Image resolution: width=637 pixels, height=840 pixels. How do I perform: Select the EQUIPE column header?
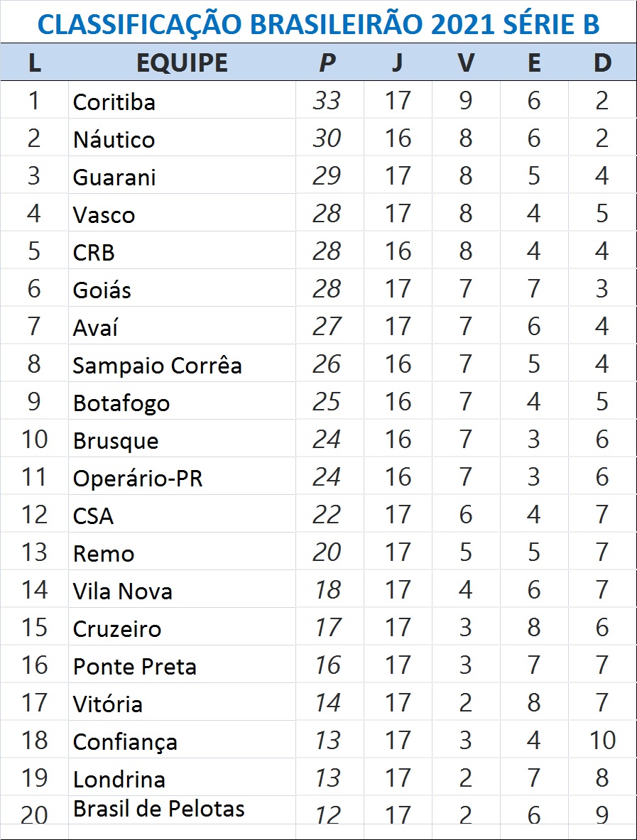182,63
